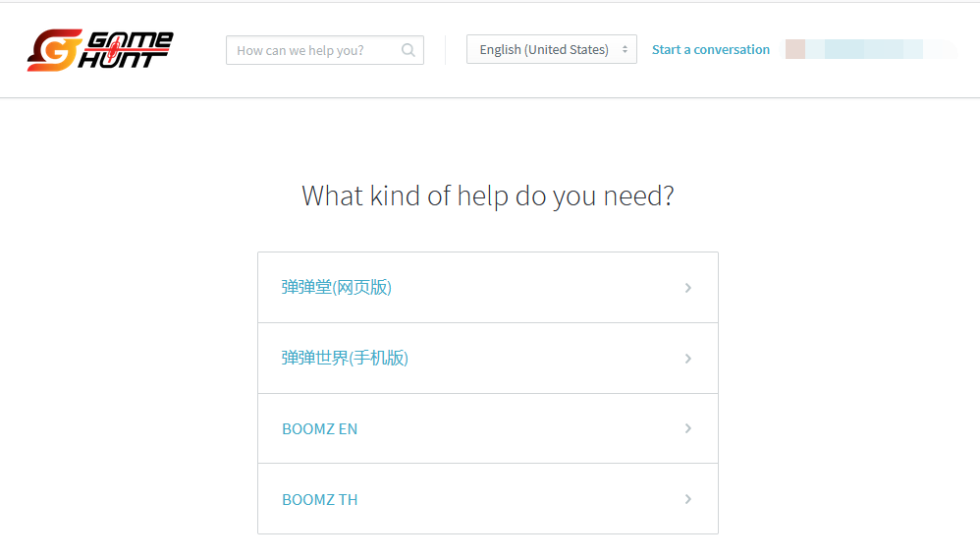Click the chevron arrow beside BOOMZ TH

point(687,499)
